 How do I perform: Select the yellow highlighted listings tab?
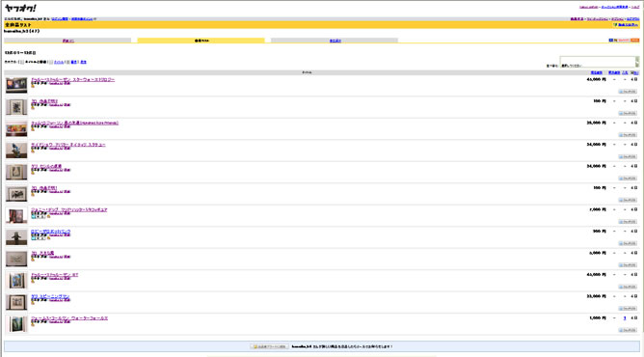pos(201,41)
